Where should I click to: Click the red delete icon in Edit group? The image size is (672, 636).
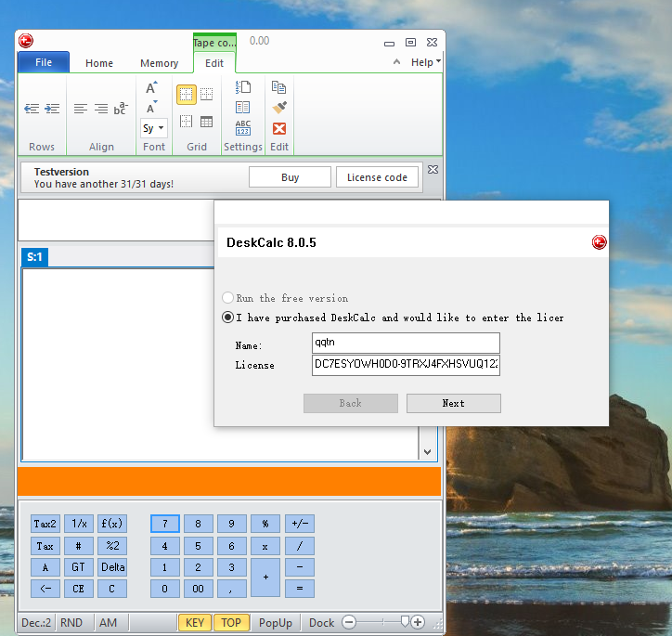pyautogui.click(x=278, y=128)
